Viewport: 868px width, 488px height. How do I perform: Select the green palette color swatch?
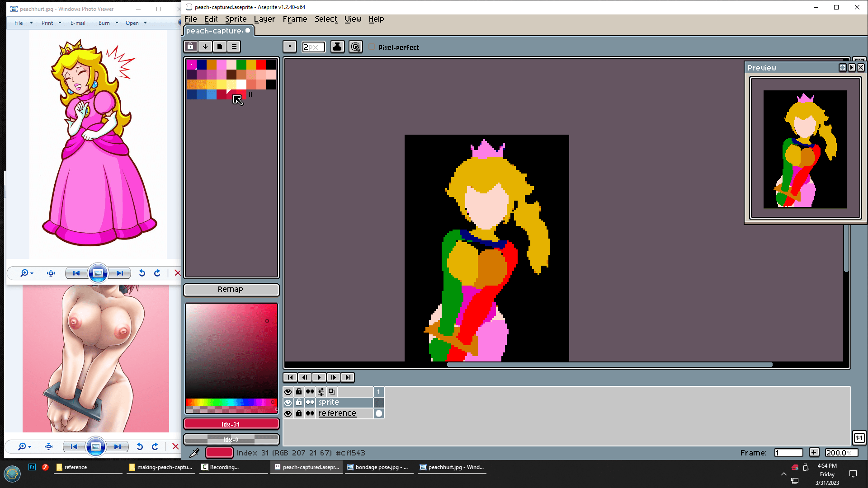click(241, 64)
